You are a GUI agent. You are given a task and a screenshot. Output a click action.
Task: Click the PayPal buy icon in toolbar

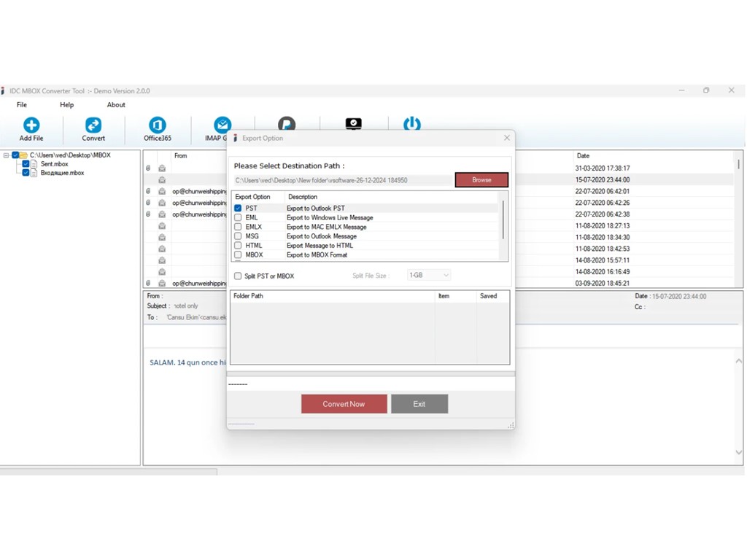point(287,124)
